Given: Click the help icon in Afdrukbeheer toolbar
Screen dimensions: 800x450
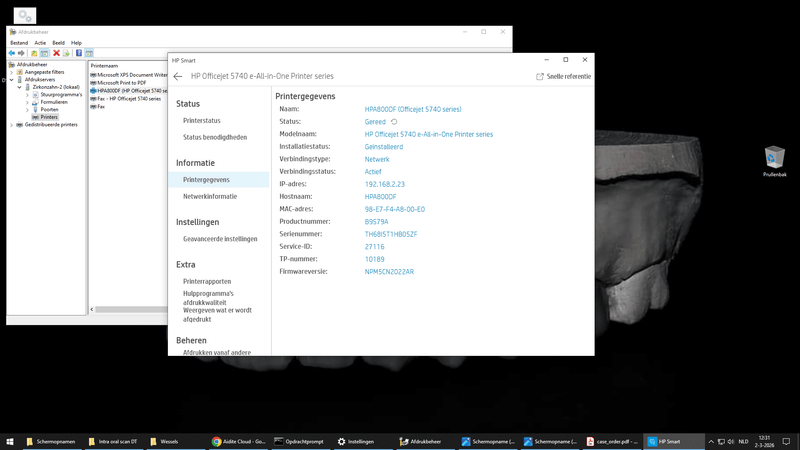Looking at the screenshot, I should 79,53.
